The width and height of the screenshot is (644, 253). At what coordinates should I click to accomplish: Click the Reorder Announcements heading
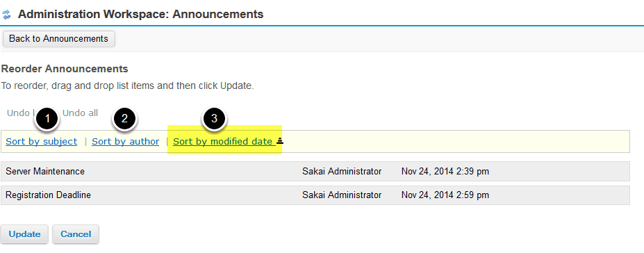(x=65, y=69)
